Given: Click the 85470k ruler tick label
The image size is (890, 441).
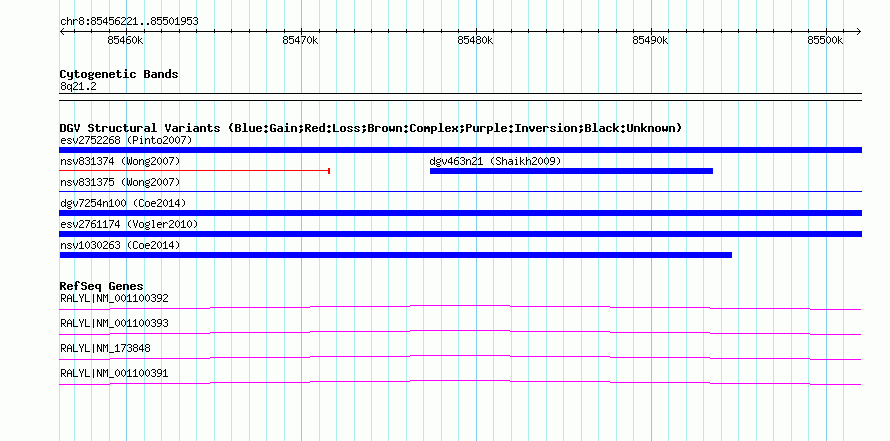Looking at the screenshot, I should [300, 40].
